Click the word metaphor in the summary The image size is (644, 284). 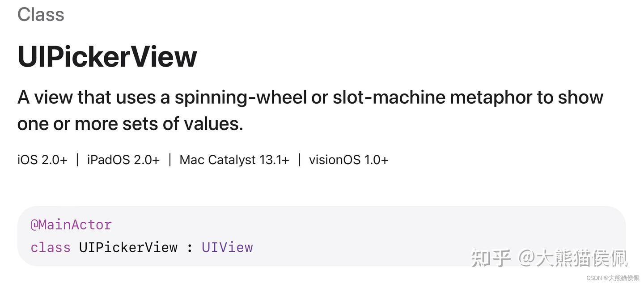pos(491,97)
